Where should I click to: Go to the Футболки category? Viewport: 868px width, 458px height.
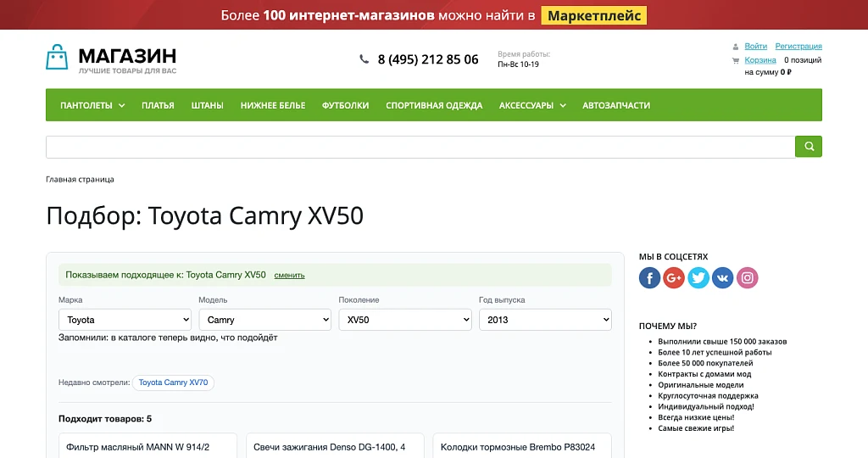coord(346,105)
